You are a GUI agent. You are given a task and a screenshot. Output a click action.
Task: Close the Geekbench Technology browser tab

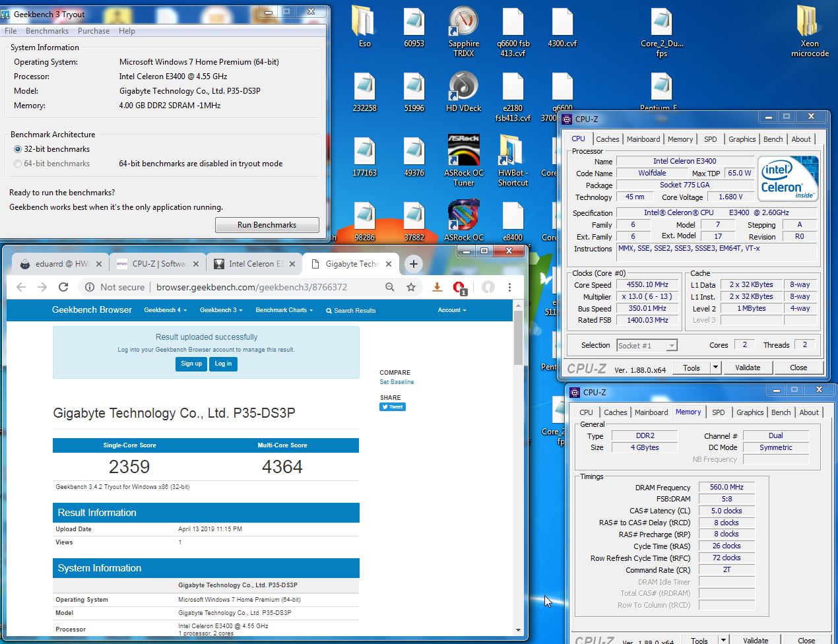pyautogui.click(x=389, y=264)
